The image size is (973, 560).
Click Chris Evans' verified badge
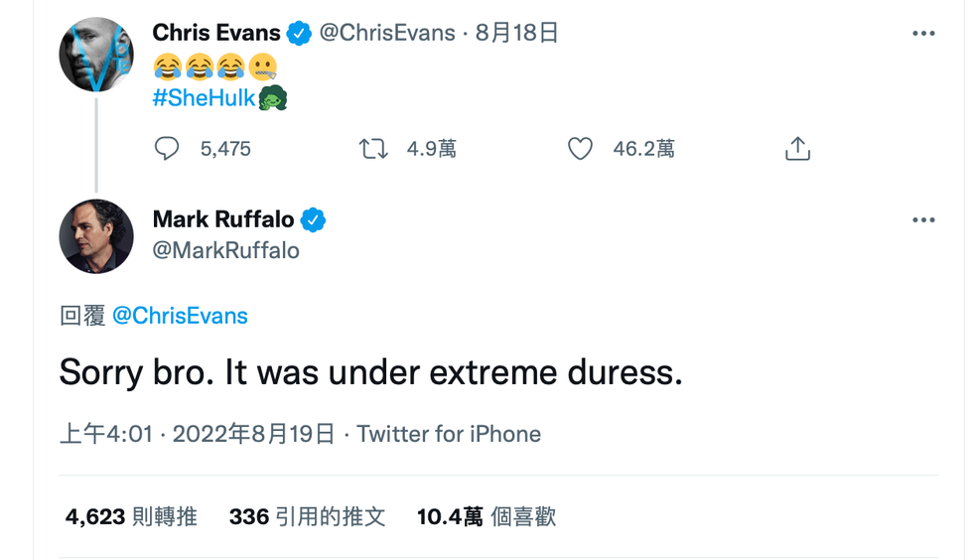(x=299, y=34)
